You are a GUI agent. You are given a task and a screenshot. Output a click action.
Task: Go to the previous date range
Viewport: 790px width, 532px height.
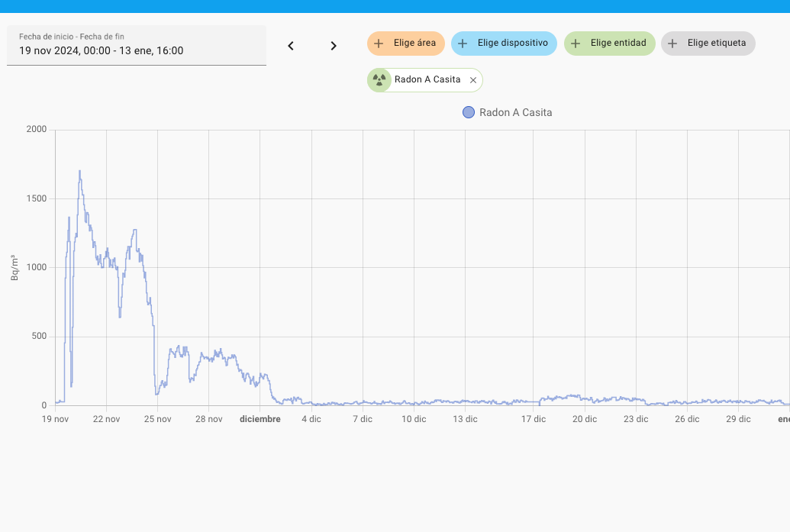(291, 46)
